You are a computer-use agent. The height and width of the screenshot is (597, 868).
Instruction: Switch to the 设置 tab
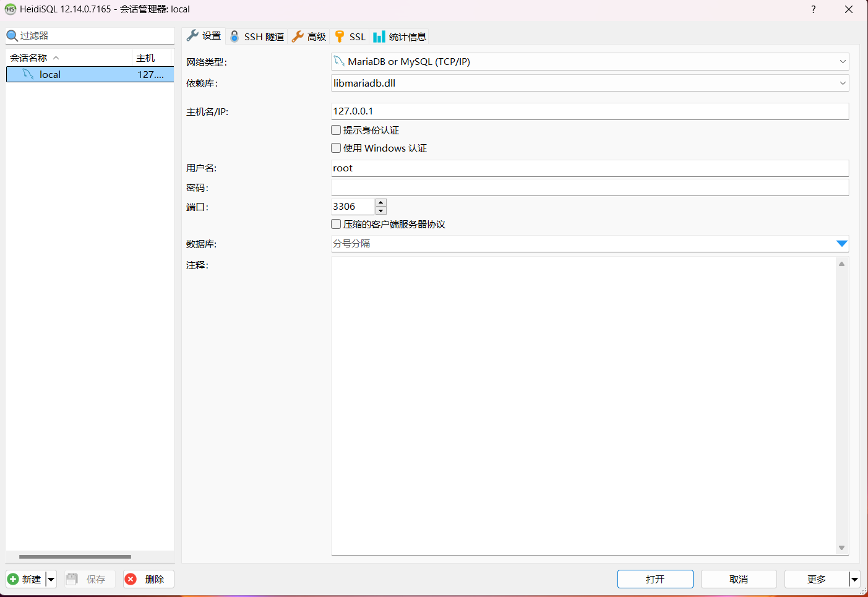(204, 36)
